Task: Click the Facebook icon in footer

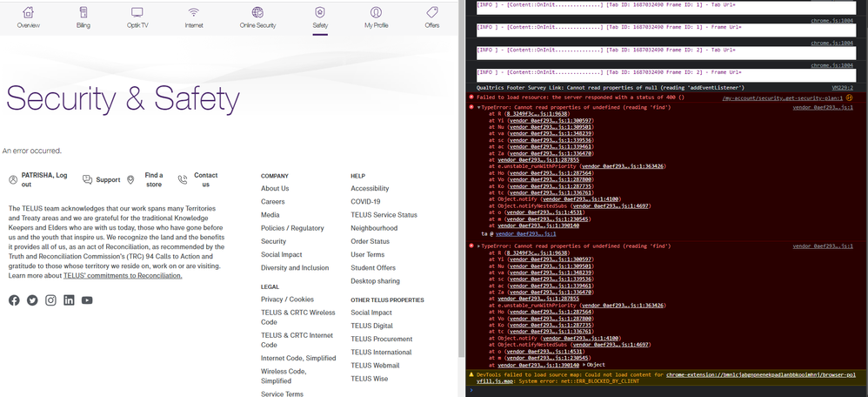Action: tap(14, 300)
